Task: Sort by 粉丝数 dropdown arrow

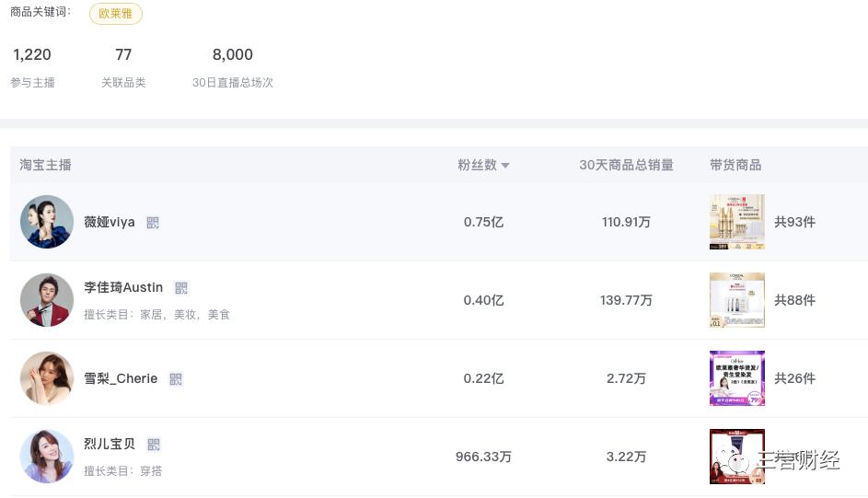Action: [505, 166]
